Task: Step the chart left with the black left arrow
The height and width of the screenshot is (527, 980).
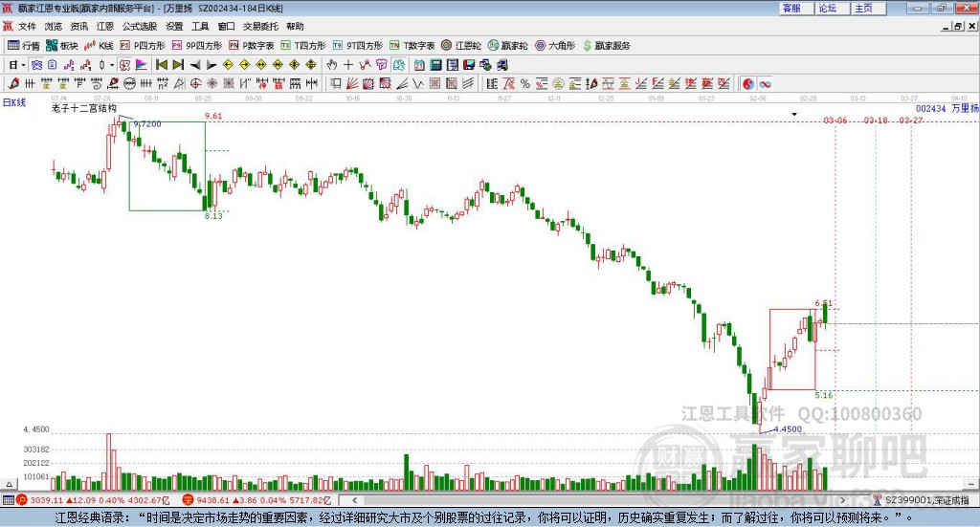Action: tap(195, 65)
